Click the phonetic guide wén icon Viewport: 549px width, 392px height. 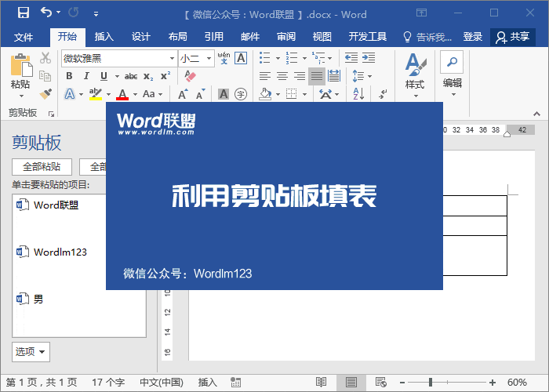point(224,58)
